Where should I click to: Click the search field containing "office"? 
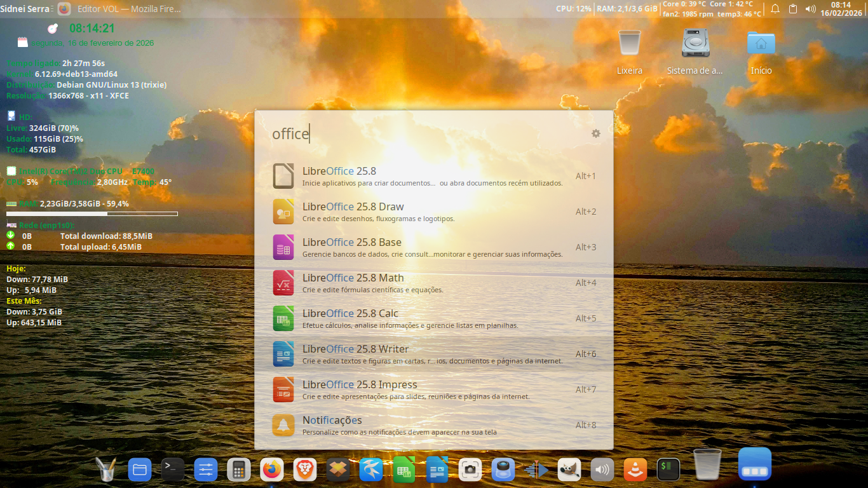click(x=419, y=134)
